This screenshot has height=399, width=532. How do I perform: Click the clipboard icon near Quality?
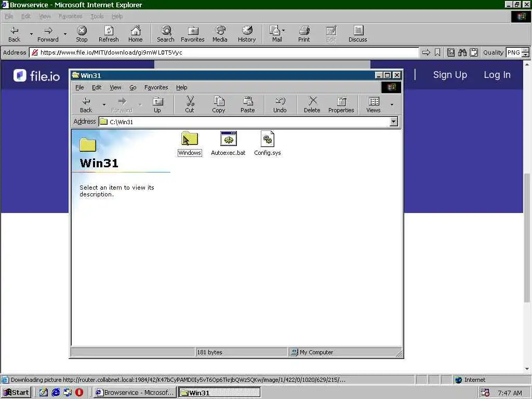(474, 52)
